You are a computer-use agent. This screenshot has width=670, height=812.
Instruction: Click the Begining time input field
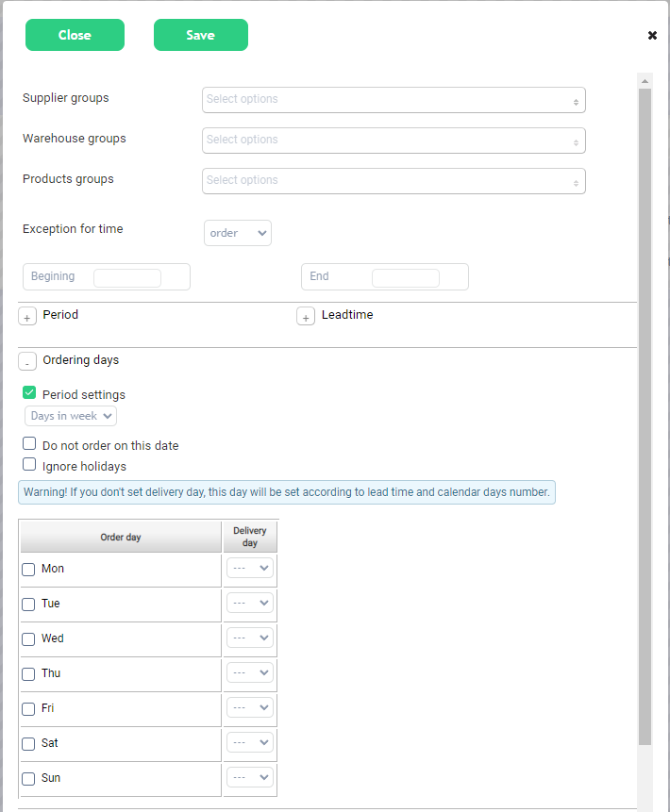(x=127, y=277)
